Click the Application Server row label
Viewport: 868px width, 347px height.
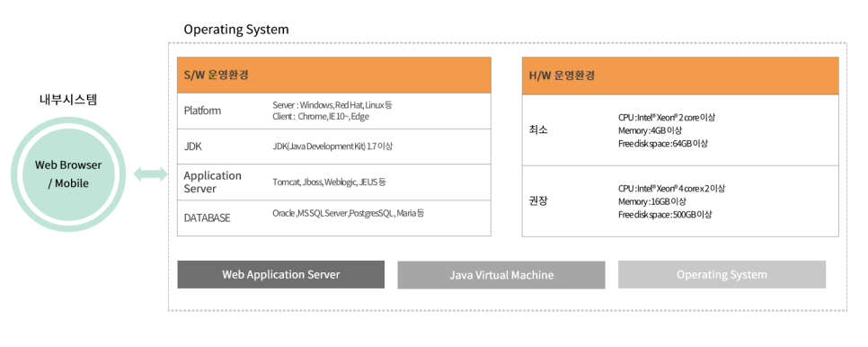[x=213, y=182]
